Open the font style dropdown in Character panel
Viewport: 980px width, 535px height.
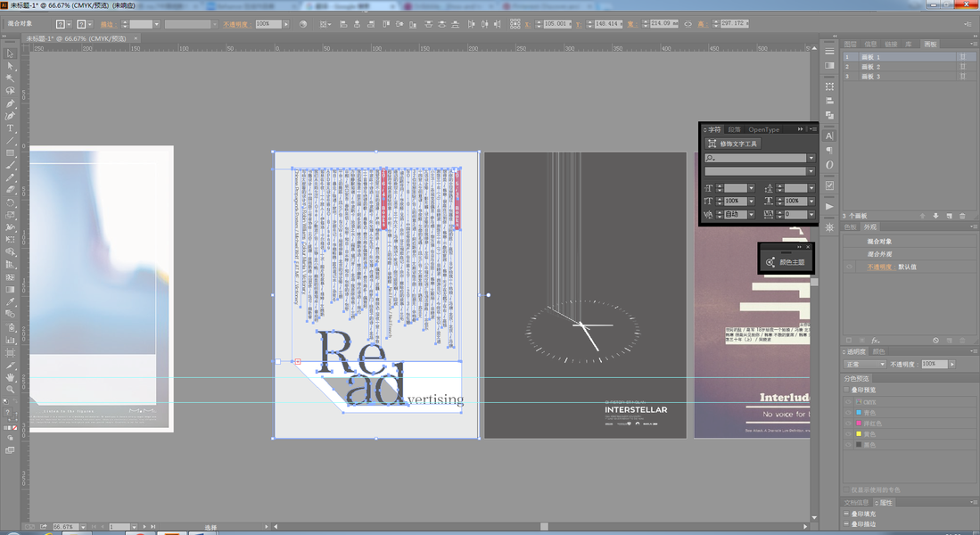811,171
